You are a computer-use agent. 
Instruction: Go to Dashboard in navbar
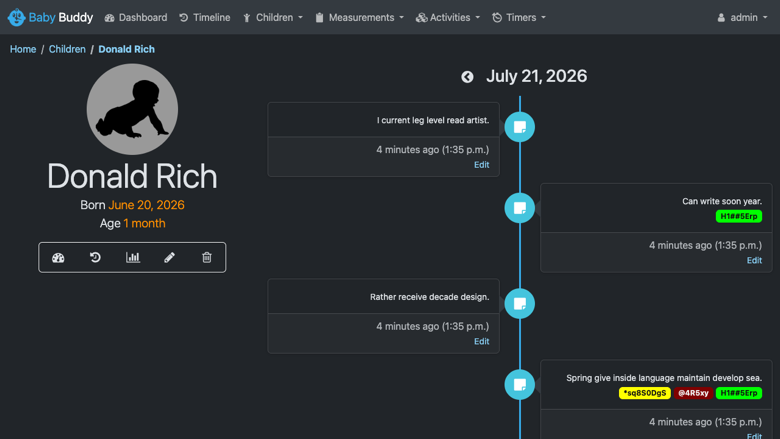(x=136, y=17)
